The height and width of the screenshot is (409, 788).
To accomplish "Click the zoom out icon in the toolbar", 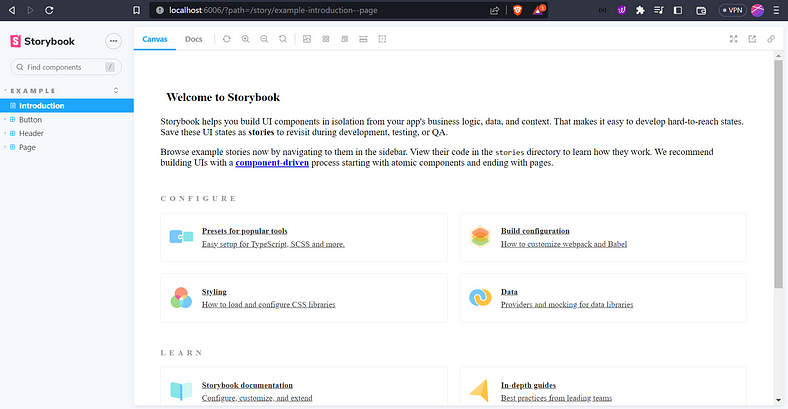I will point(264,39).
